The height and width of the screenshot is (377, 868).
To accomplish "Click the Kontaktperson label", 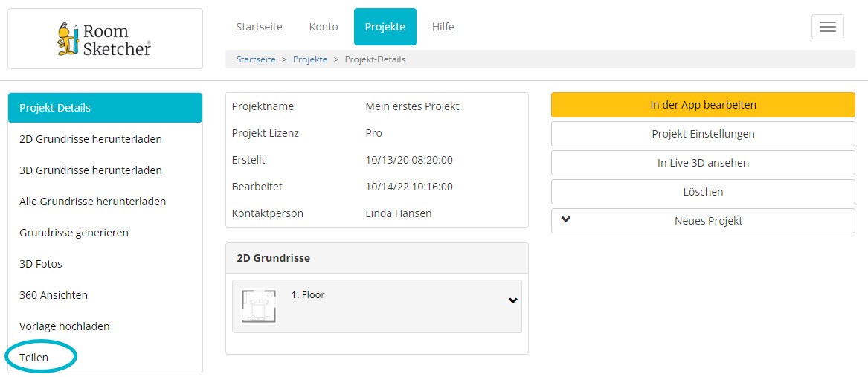I will pos(267,213).
